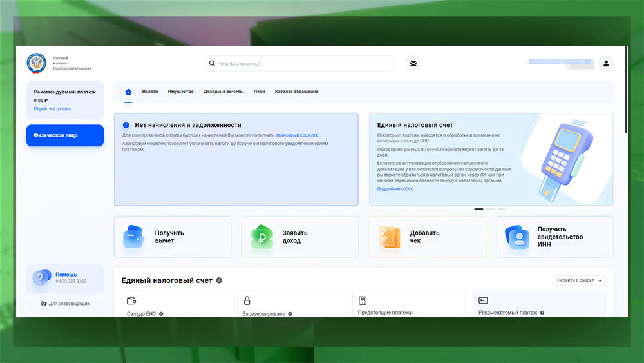Focus the Чем Вам помочь search field

click(299, 63)
